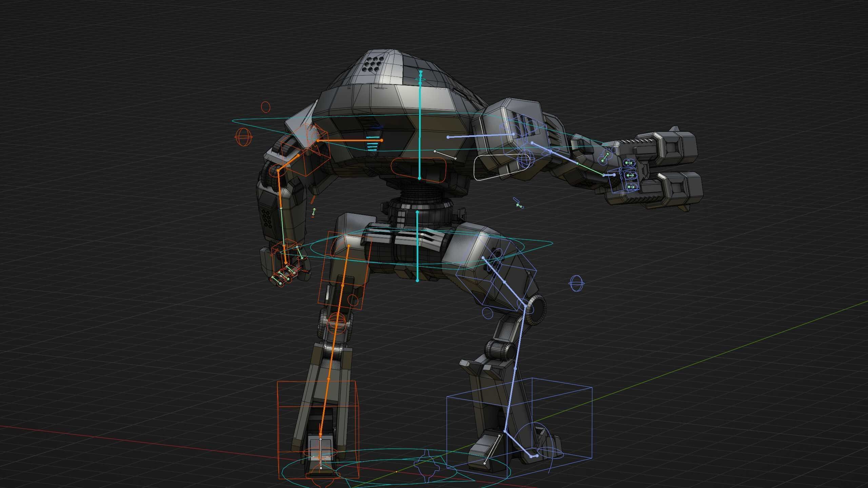This screenshot has height=488, width=868.
Task: Select the small orange circle beside the orange thigh
Action: 353,300
